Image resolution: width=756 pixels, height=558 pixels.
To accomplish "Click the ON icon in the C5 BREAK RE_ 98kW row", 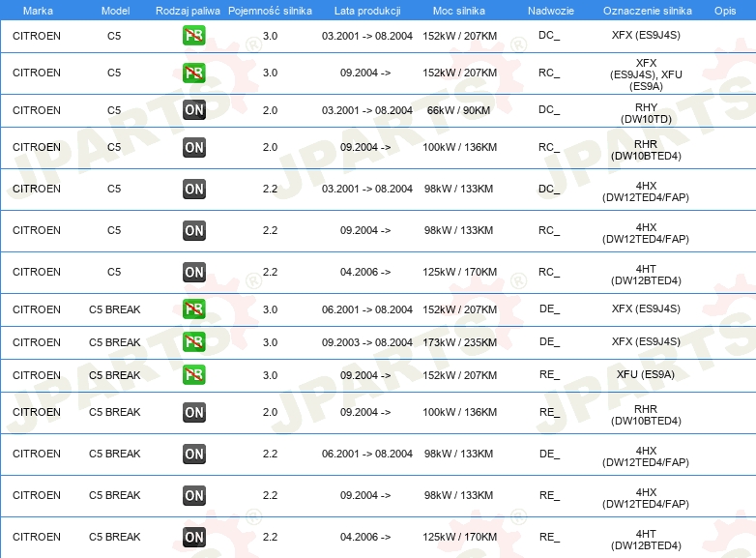I will tap(193, 495).
